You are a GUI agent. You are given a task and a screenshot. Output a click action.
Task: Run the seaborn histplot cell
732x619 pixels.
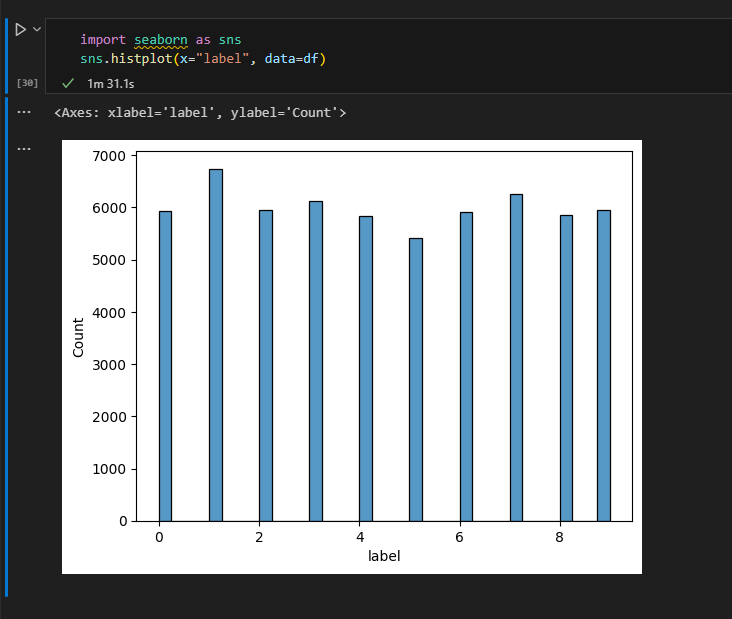20,29
